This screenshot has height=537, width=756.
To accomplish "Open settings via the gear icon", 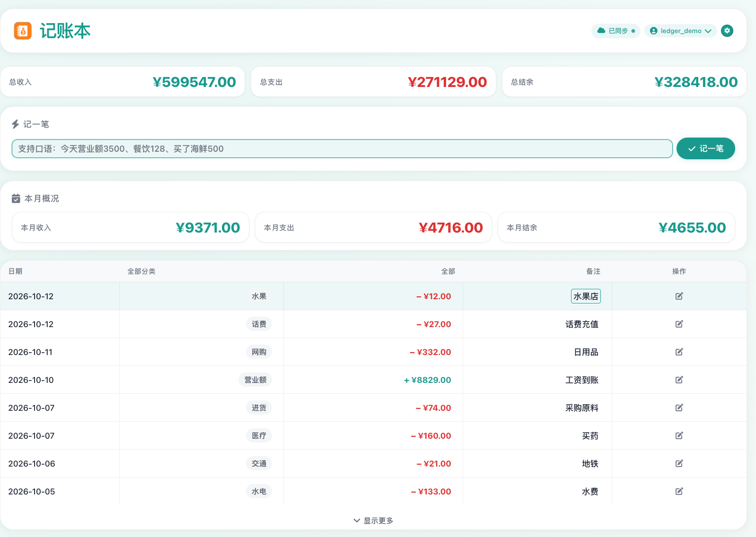I will tap(727, 31).
